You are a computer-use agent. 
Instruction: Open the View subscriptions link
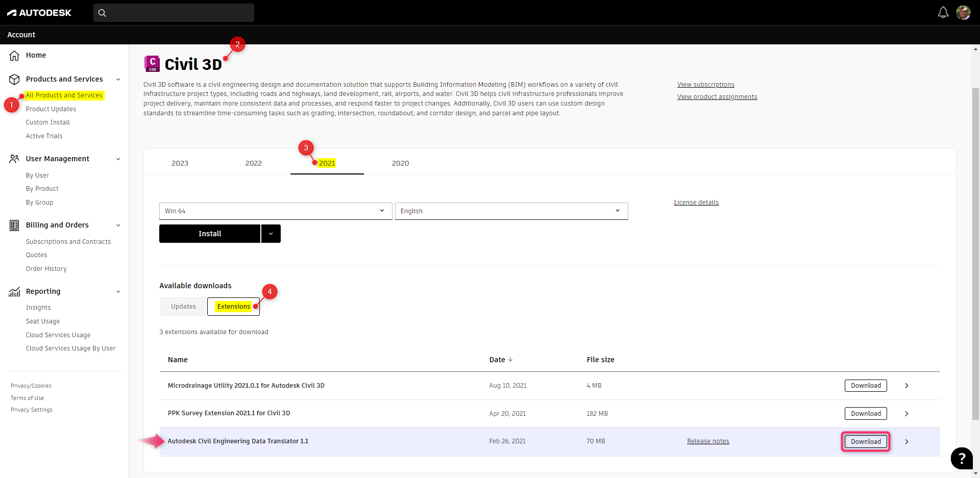click(x=706, y=85)
